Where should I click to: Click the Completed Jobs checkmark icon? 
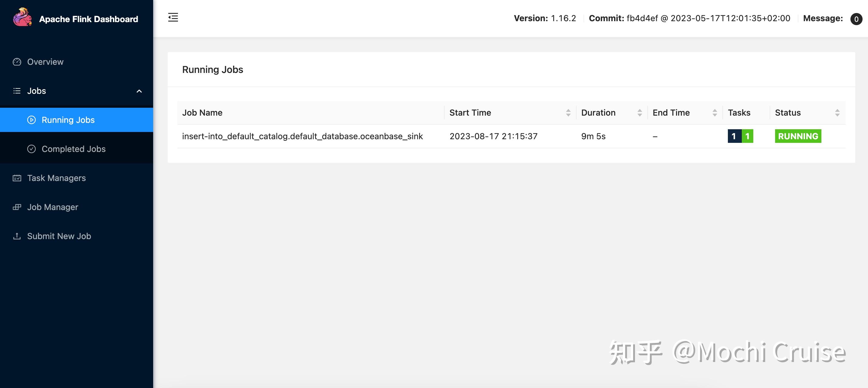[31, 149]
